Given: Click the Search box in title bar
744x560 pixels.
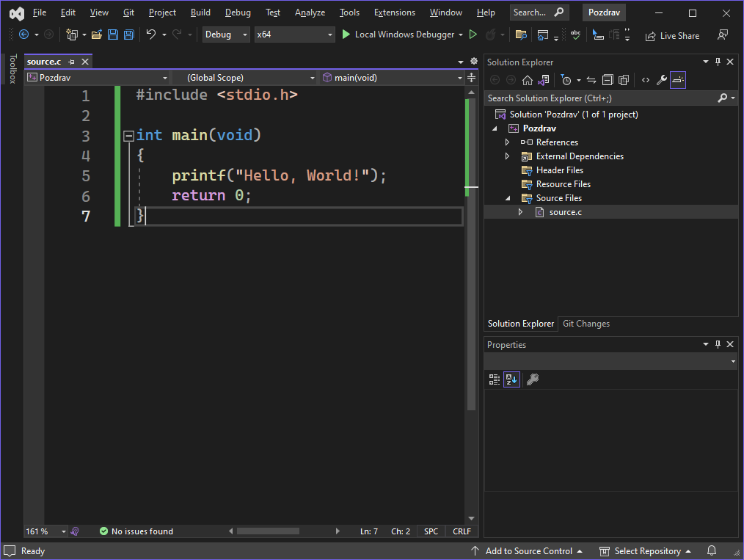Looking at the screenshot, I should tap(538, 12).
